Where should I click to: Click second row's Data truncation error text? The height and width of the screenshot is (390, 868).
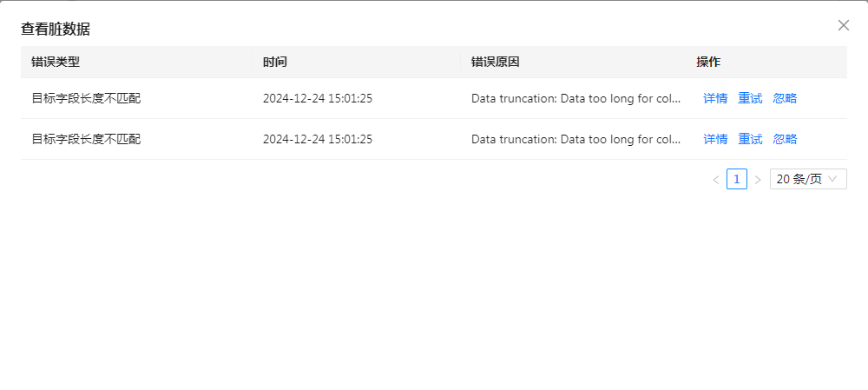[x=575, y=139]
